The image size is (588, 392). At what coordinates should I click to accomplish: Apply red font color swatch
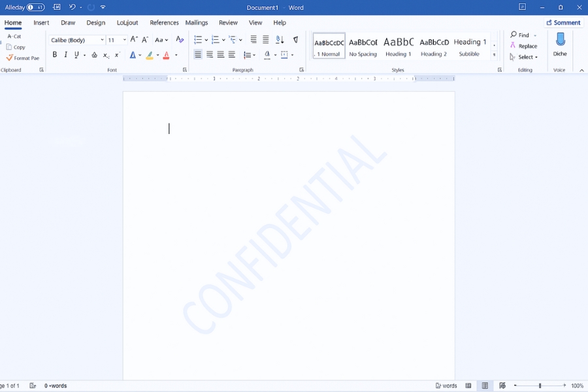coord(166,55)
